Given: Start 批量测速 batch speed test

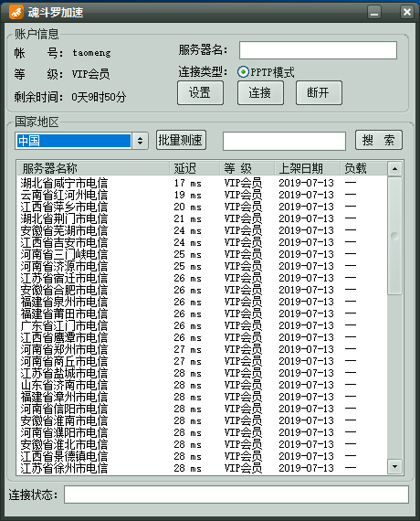Looking at the screenshot, I should click(x=181, y=140).
